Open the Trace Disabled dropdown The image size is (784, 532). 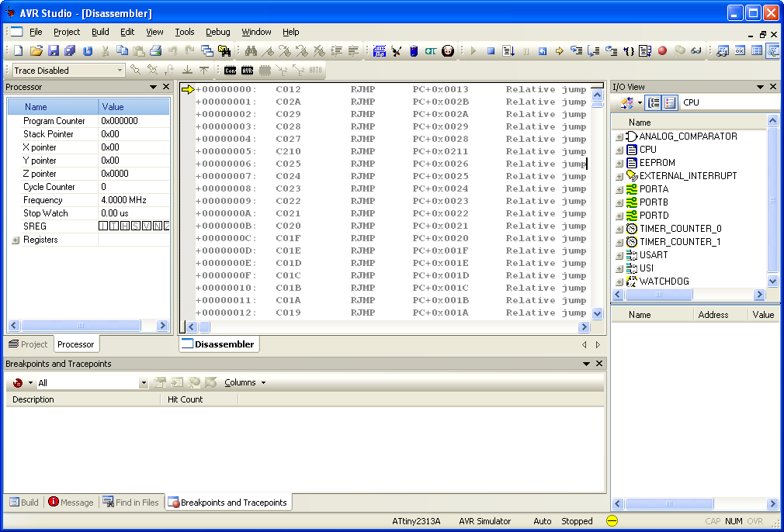tap(120, 71)
